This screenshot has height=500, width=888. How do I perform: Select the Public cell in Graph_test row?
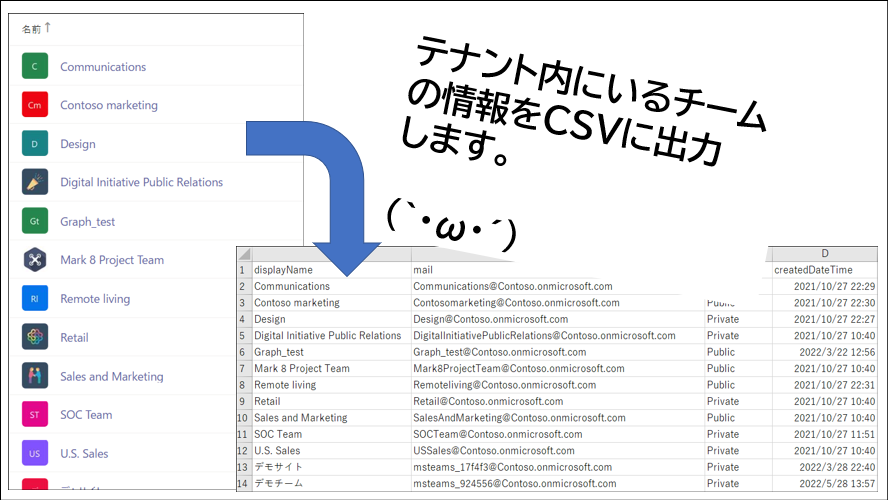tap(738, 352)
